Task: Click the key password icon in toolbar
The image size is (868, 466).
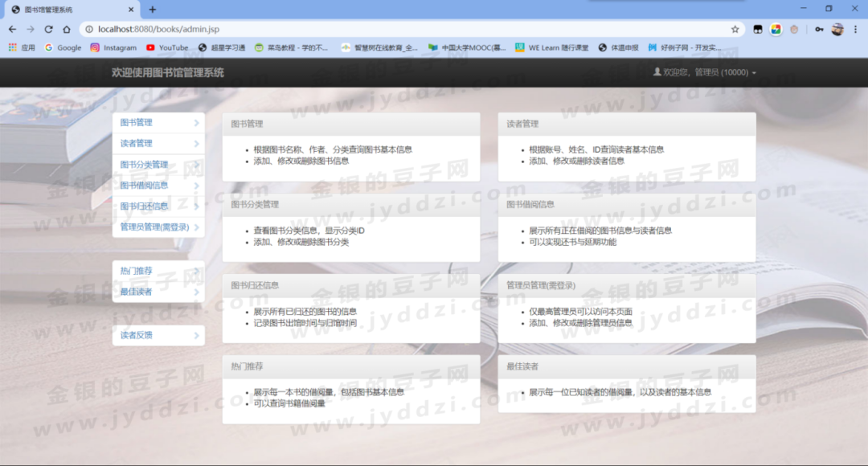Action: (819, 30)
